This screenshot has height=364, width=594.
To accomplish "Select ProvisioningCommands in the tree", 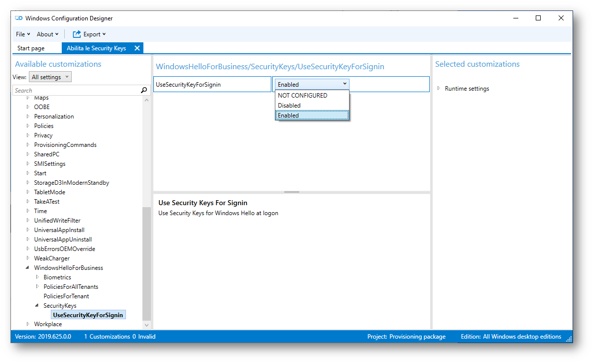I will [65, 145].
